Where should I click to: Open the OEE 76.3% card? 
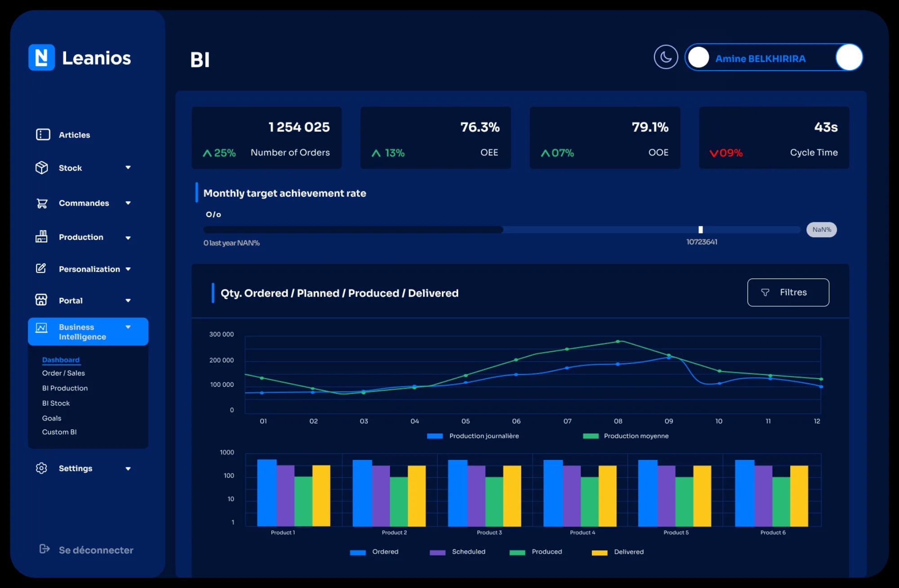436,137
